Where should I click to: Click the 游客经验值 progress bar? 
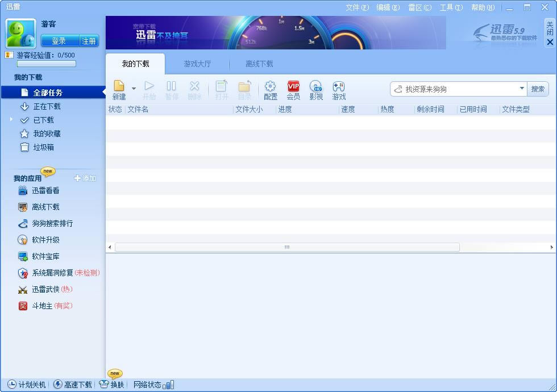coord(47,64)
